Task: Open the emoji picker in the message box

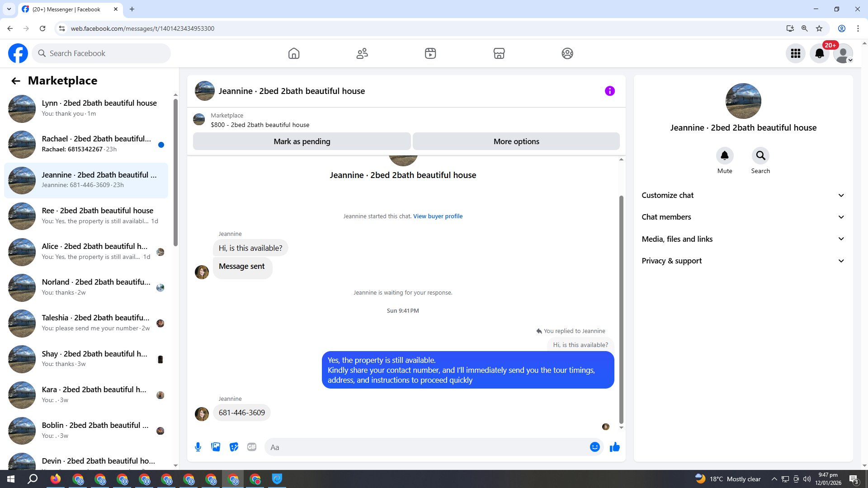Action: (594, 447)
